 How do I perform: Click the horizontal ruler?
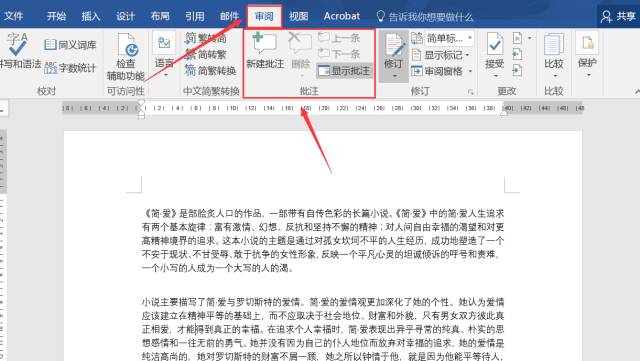322,108
